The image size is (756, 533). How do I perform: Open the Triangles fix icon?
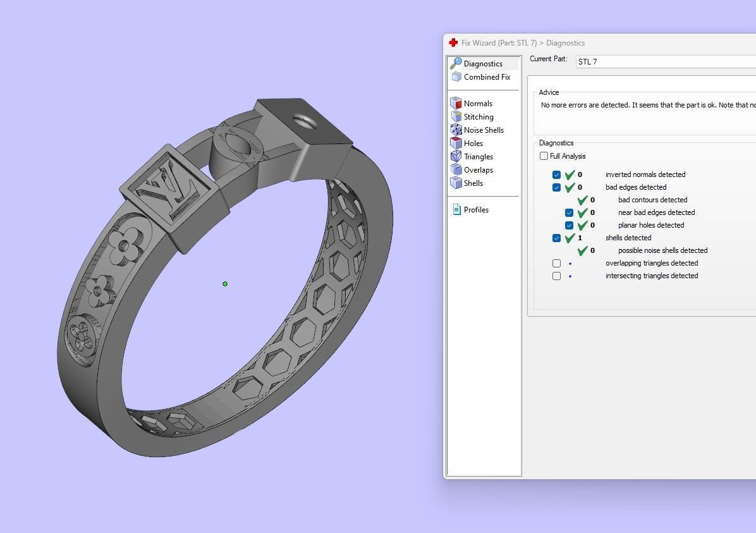(x=456, y=156)
